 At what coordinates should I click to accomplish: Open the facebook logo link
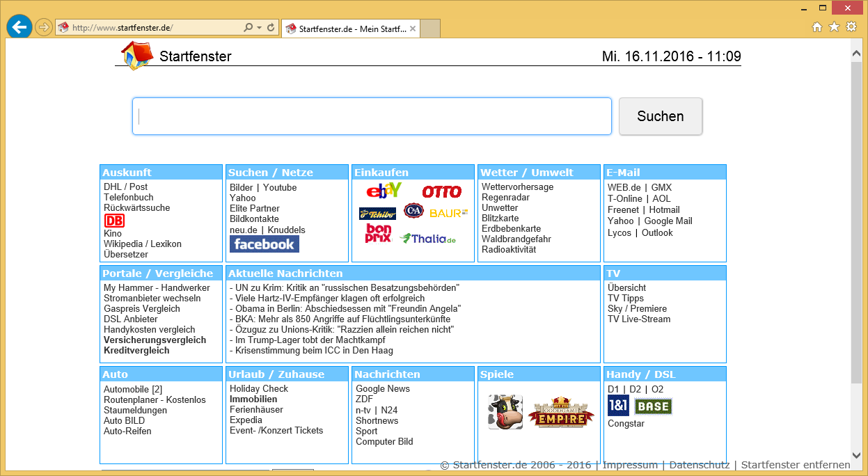265,244
